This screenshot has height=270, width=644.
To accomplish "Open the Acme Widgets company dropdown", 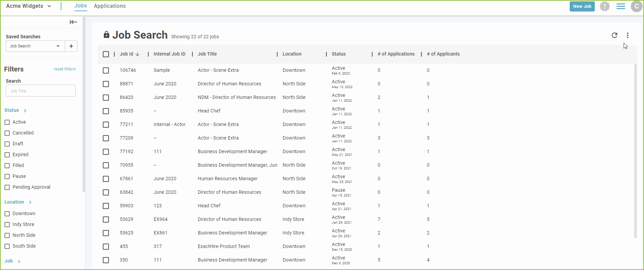I will (x=29, y=6).
